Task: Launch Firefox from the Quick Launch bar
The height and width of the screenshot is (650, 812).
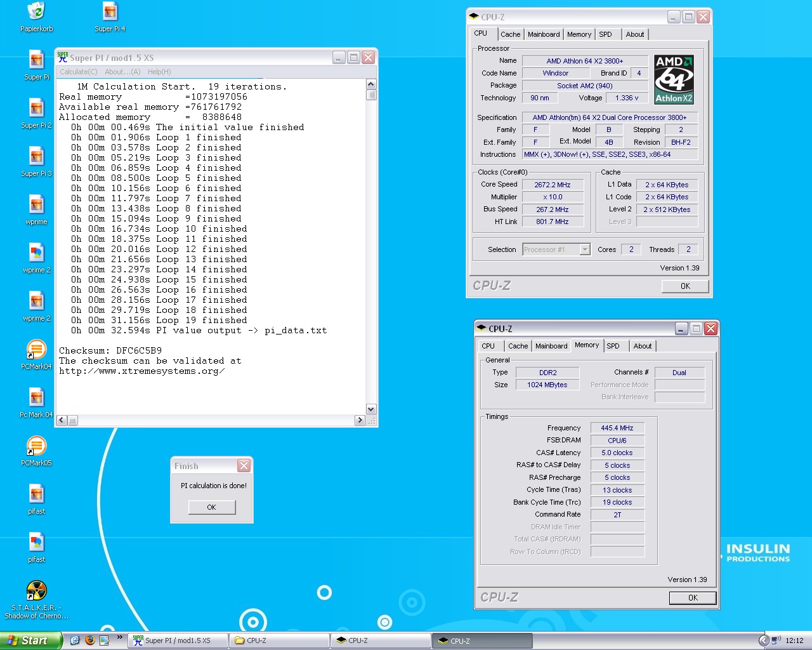Action: coord(89,640)
